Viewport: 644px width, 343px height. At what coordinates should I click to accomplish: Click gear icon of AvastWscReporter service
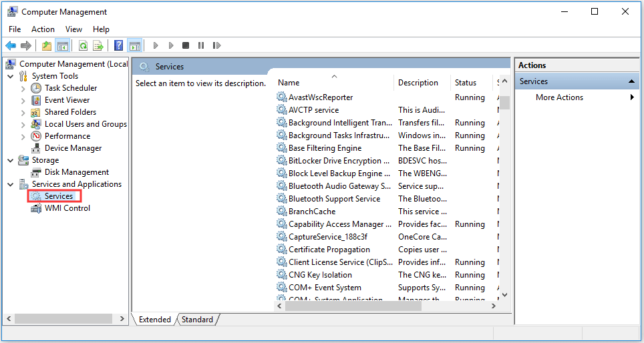click(x=281, y=97)
